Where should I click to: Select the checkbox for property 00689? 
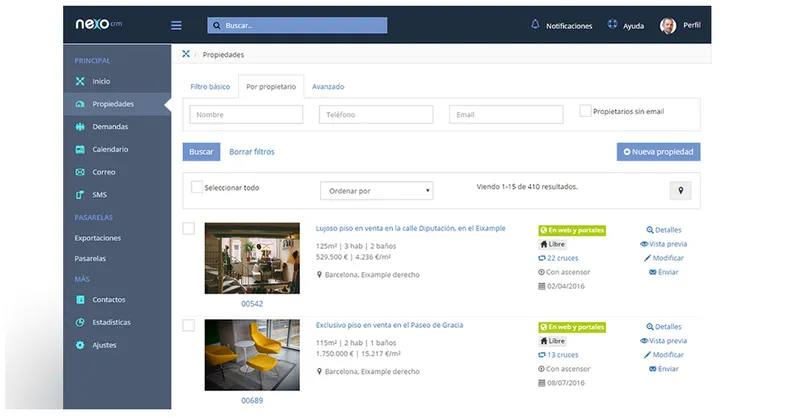(x=189, y=326)
